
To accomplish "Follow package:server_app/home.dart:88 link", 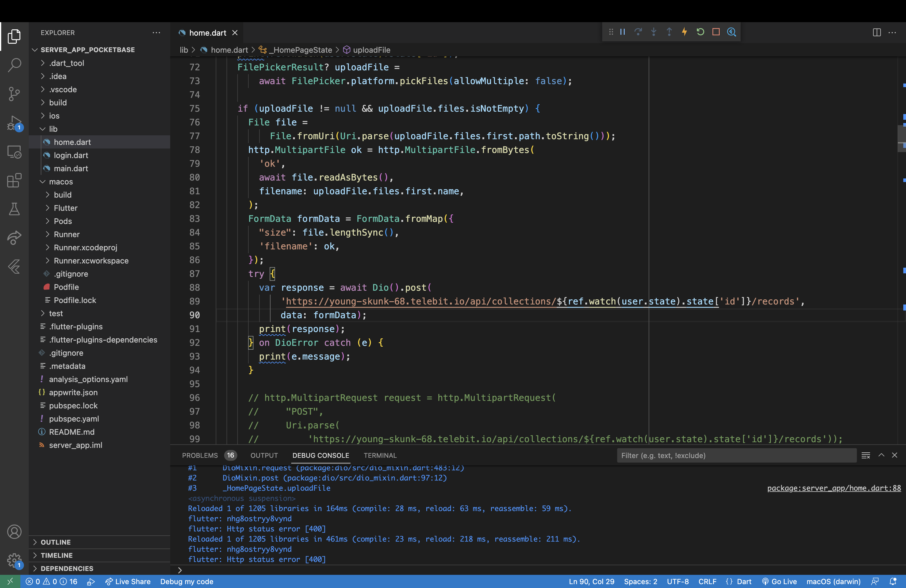I will click(x=834, y=488).
